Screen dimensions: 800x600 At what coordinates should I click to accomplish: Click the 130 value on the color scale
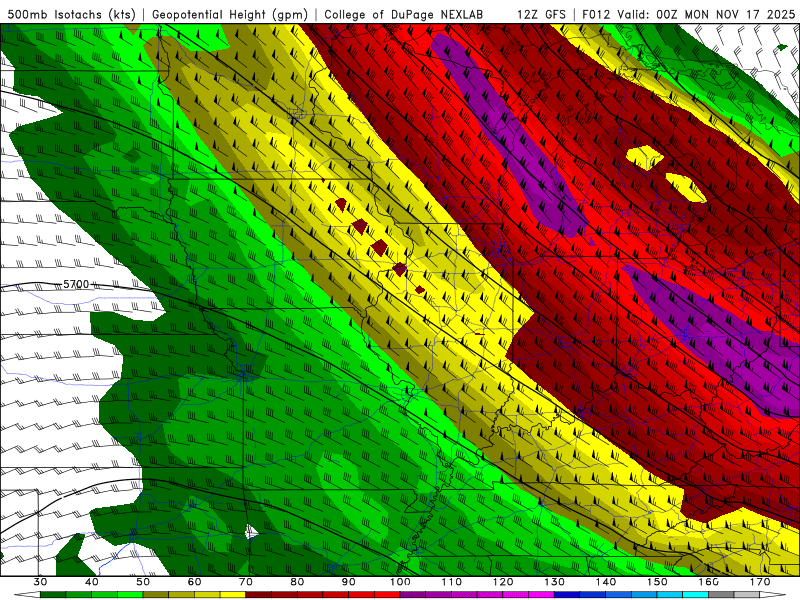tap(554, 582)
